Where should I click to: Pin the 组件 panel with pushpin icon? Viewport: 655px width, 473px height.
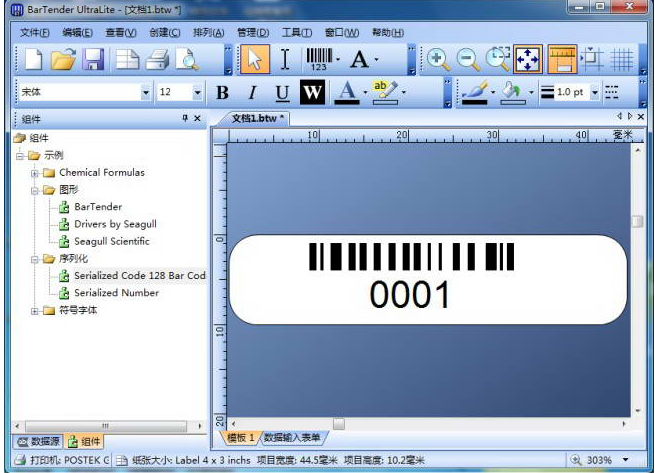point(185,118)
